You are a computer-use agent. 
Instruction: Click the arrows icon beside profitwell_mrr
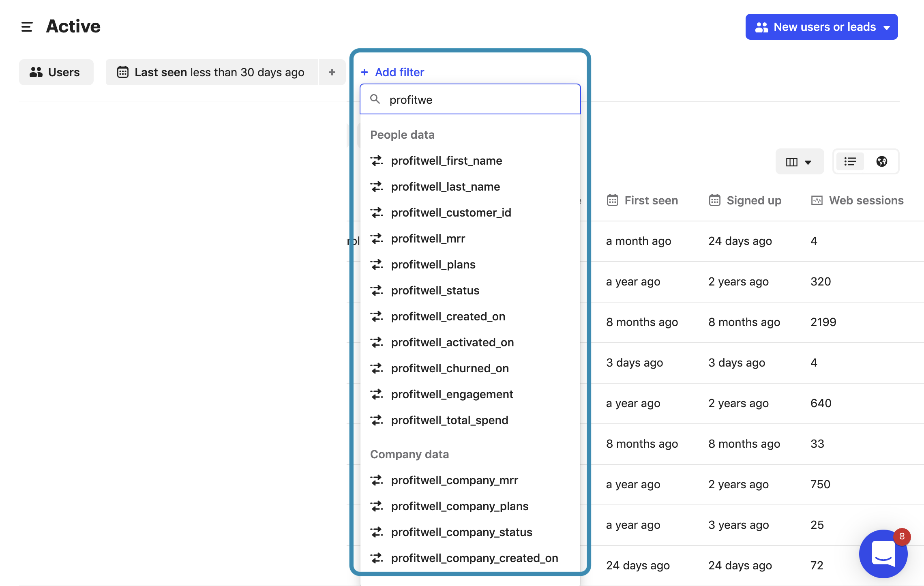click(x=377, y=238)
